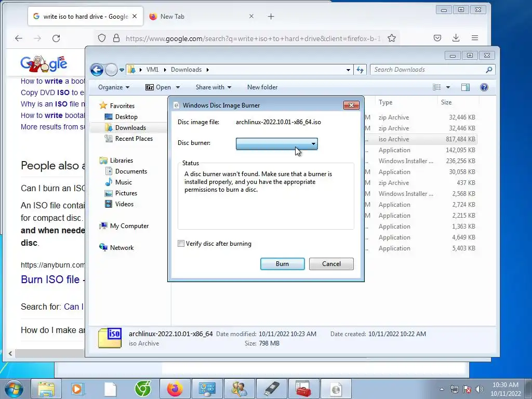Close the write iso Google tab
The width and height of the screenshot is (532, 399).
coord(135,16)
